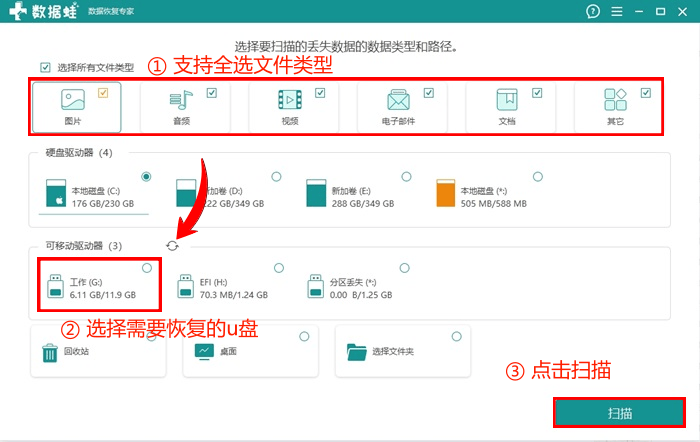
Task: Click the 可移动驱动器 (3) section label
Action: coord(83,246)
